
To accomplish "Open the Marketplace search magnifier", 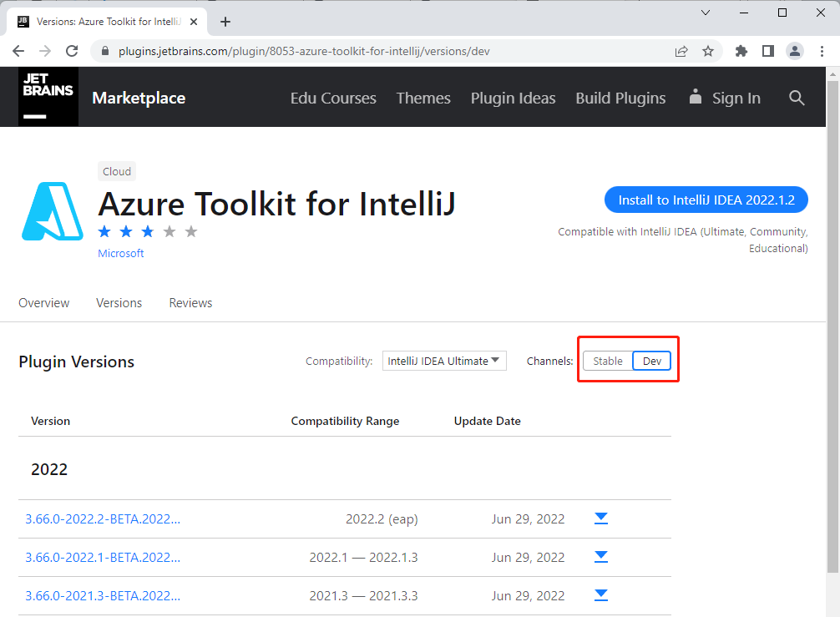I will [797, 98].
